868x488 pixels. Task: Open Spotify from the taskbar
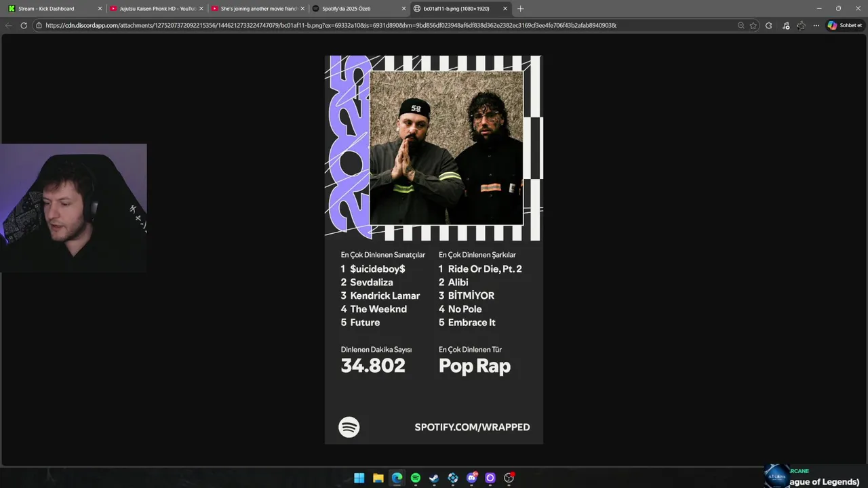click(416, 478)
